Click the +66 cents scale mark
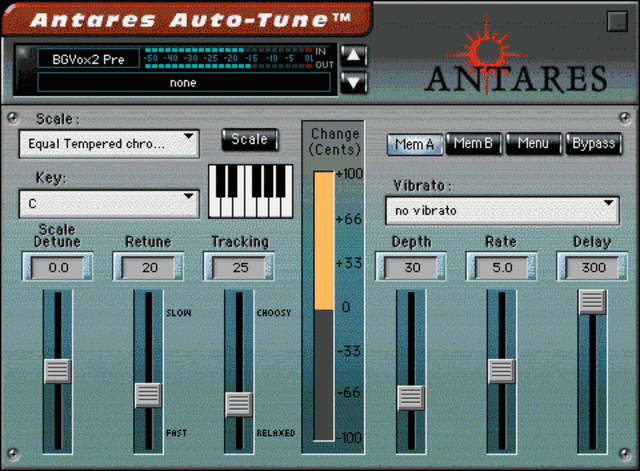640x471 pixels. (x=349, y=219)
